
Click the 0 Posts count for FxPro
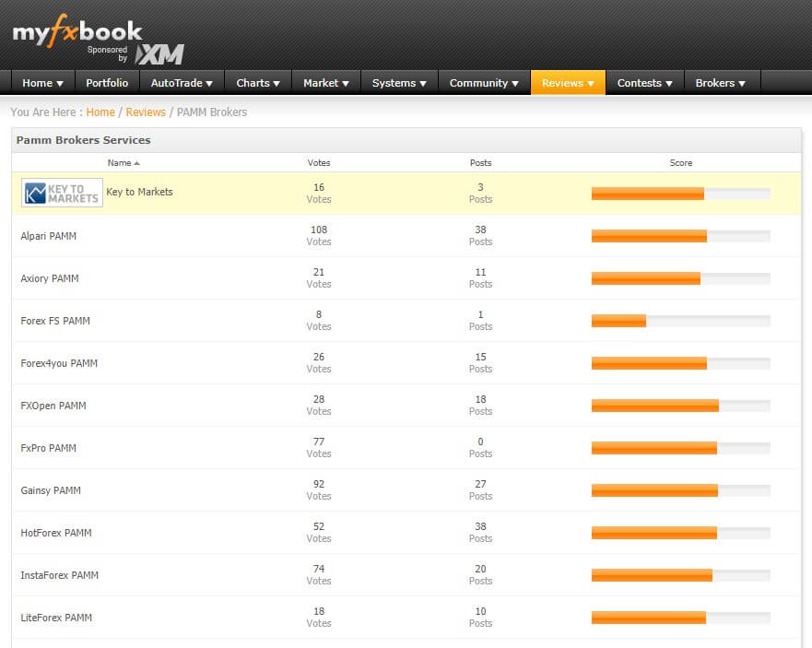pos(480,448)
